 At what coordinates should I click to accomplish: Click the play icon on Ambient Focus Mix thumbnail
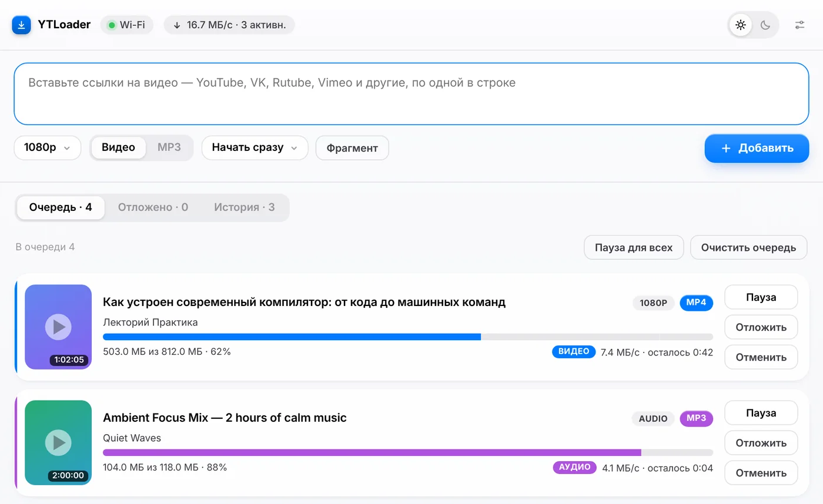(58, 443)
